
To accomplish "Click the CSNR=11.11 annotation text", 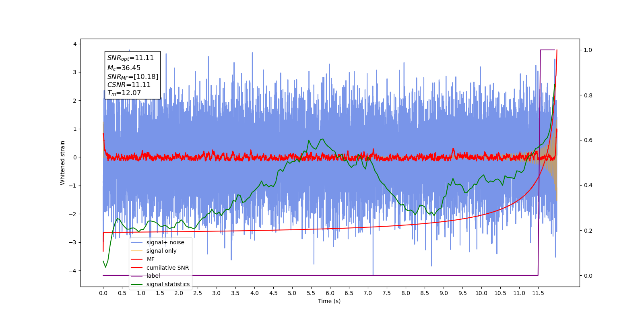I will coord(129,85).
